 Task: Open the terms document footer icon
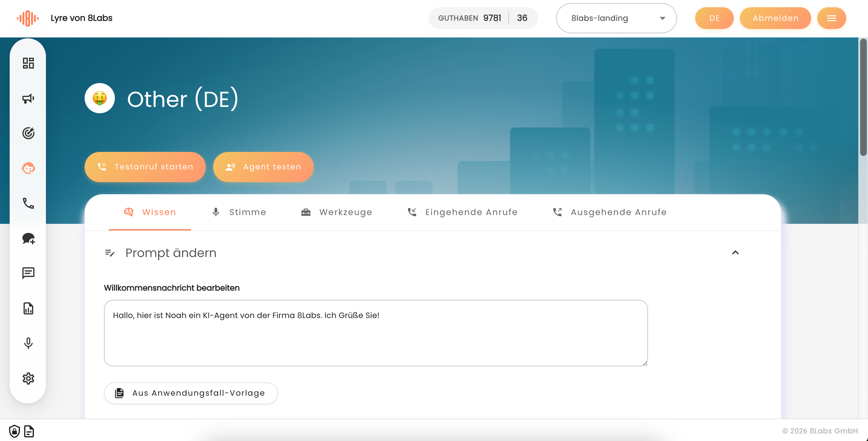pos(29,431)
